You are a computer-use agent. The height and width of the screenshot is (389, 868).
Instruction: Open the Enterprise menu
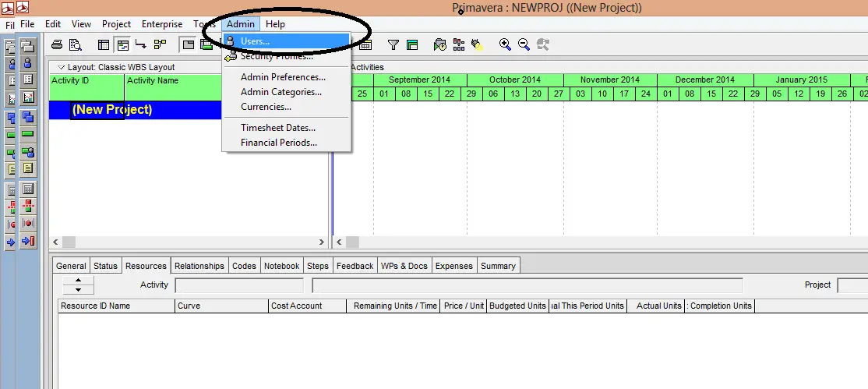[161, 24]
